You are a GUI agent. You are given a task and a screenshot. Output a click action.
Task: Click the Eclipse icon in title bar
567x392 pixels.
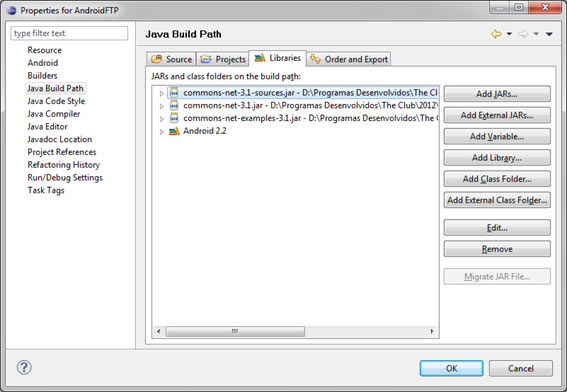(x=12, y=10)
